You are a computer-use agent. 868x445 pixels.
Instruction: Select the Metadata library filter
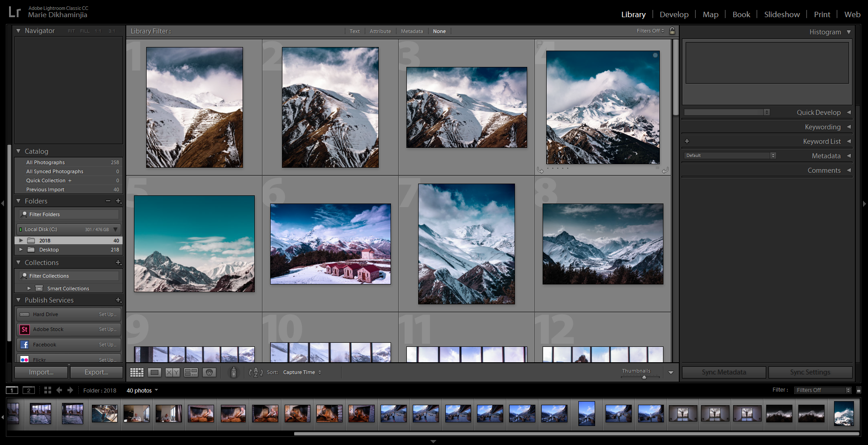point(411,31)
